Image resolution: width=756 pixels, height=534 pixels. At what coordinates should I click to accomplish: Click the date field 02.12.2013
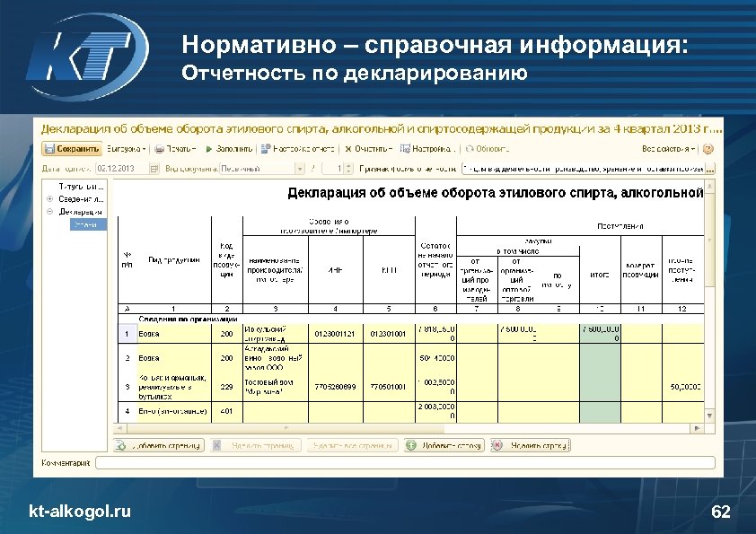point(122,168)
